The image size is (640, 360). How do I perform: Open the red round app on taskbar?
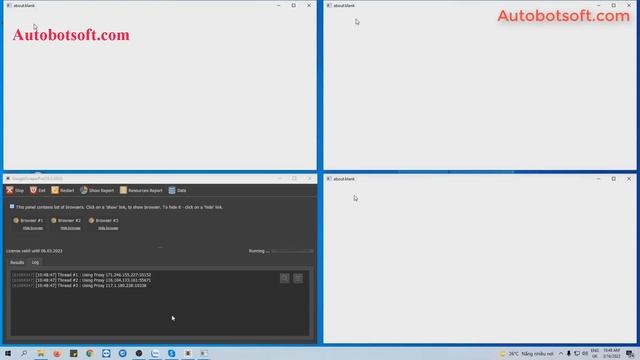(x=57, y=353)
